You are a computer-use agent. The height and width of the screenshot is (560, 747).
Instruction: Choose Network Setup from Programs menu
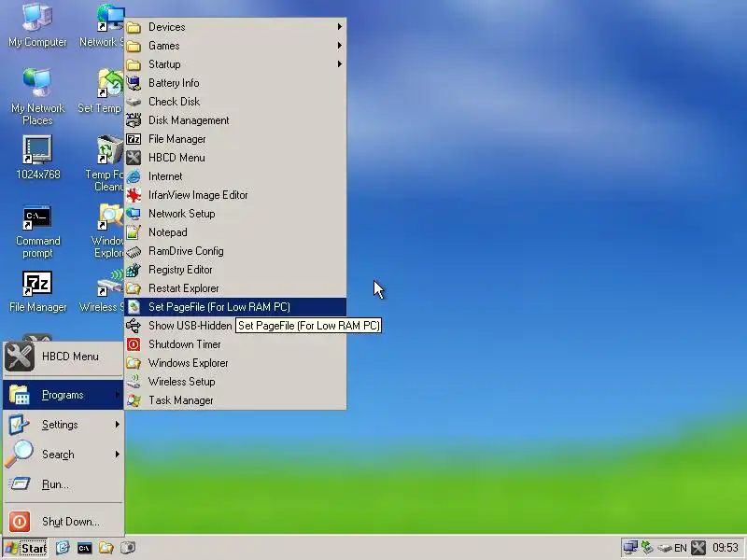pos(235,214)
